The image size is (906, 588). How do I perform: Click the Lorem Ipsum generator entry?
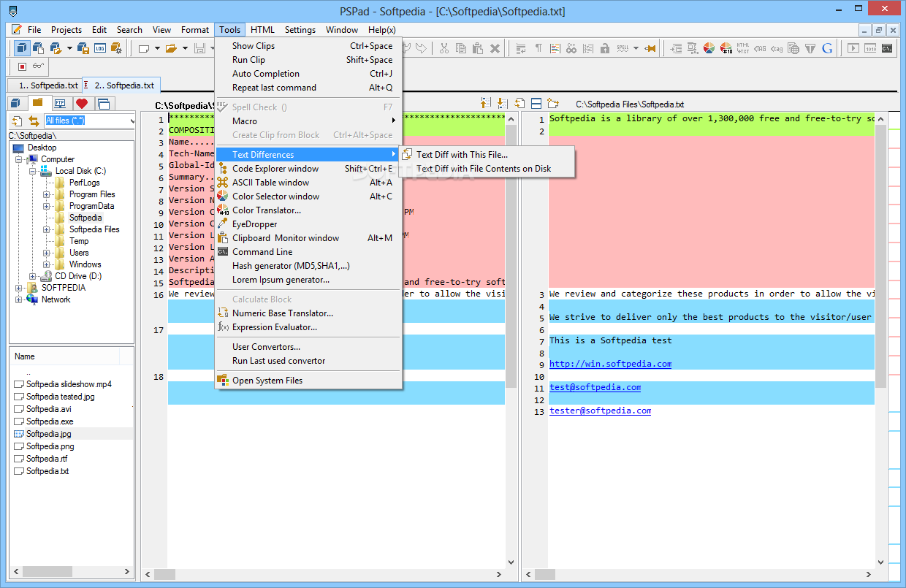click(x=308, y=280)
